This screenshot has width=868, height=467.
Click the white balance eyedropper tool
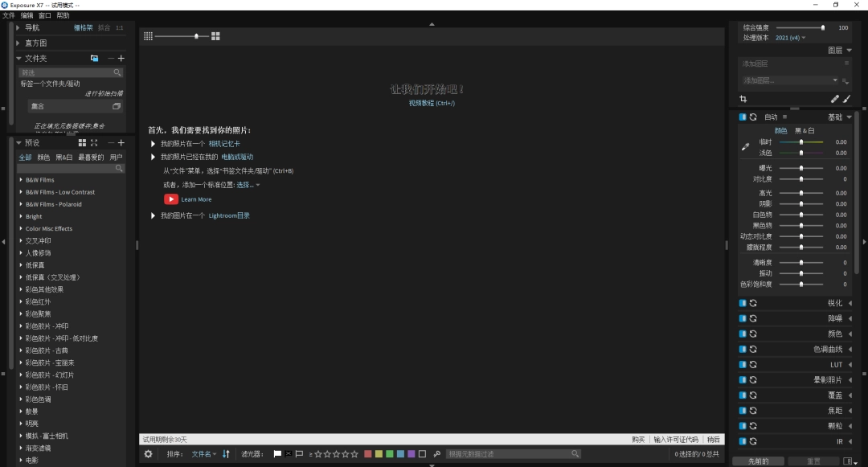coord(744,146)
